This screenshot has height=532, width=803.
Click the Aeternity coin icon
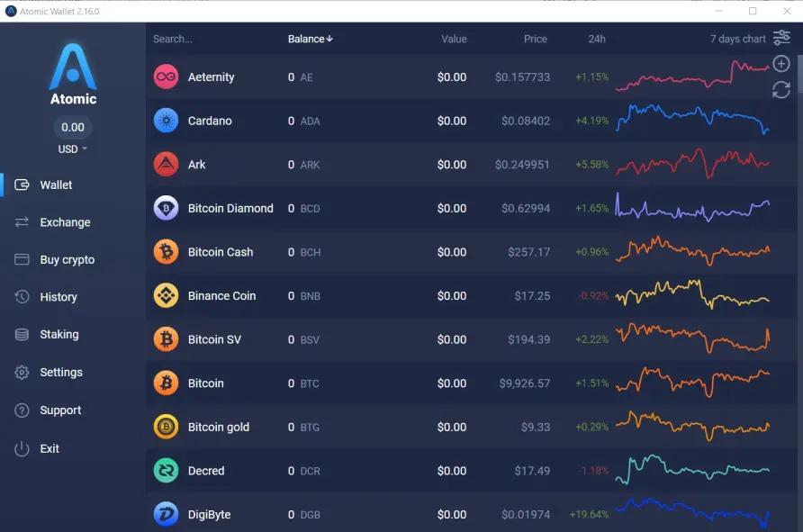coord(166,77)
